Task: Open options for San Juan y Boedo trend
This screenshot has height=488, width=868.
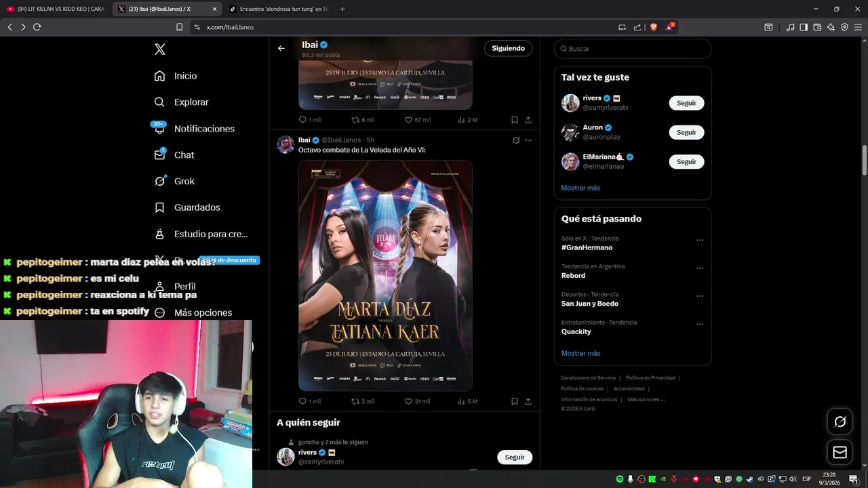Action: pos(700,296)
